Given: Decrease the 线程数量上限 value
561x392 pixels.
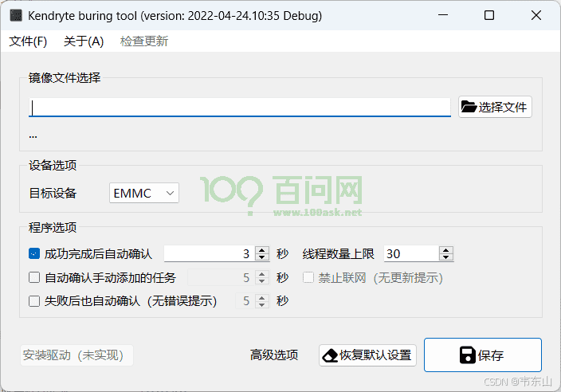Looking at the screenshot, I should click(x=445, y=257).
